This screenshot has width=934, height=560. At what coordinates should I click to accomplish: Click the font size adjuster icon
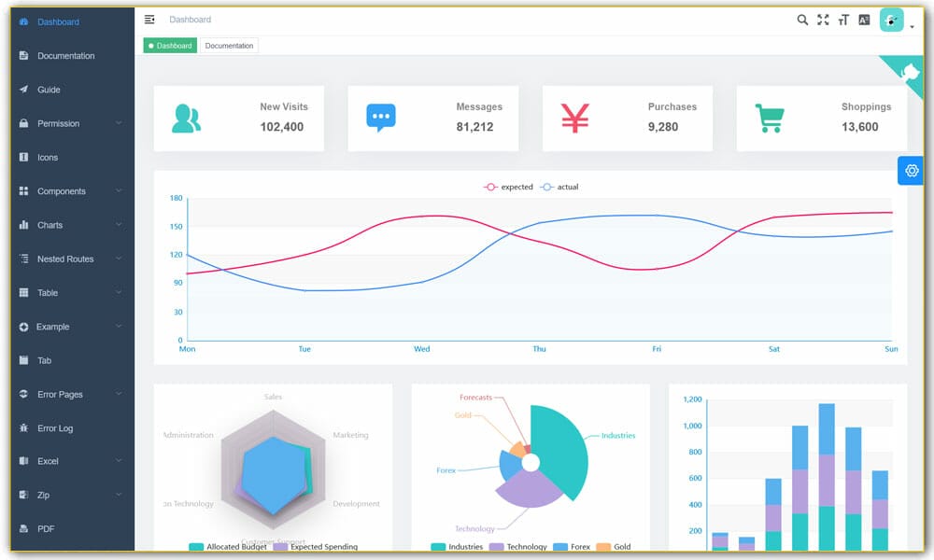click(843, 19)
